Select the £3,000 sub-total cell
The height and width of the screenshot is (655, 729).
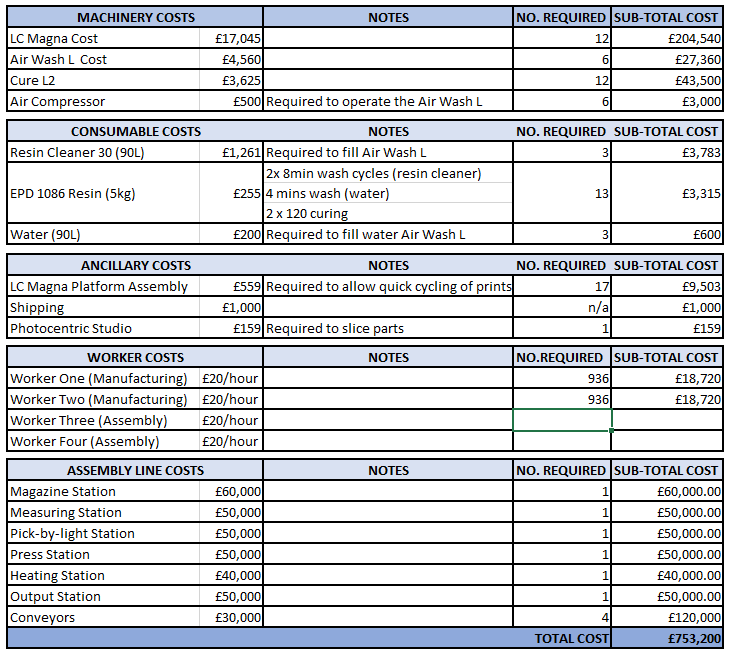coord(667,101)
